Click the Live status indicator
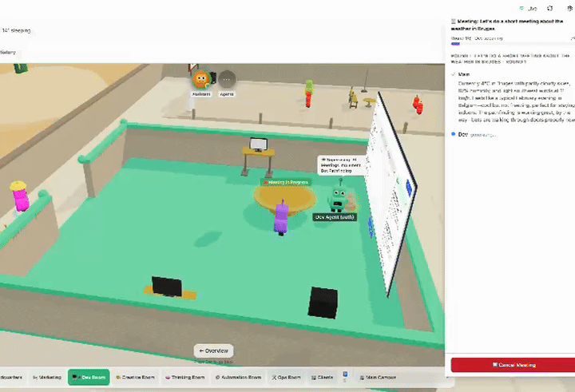 pos(529,8)
